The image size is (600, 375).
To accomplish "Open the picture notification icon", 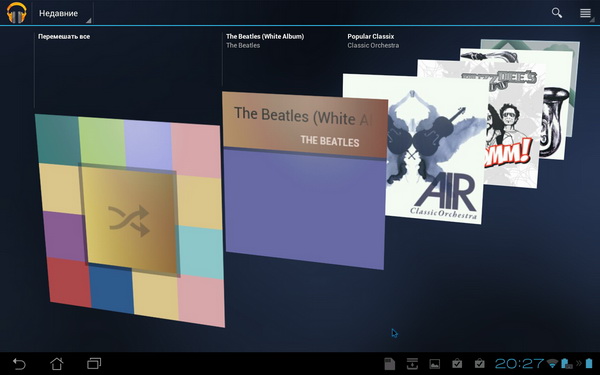I will 435,364.
